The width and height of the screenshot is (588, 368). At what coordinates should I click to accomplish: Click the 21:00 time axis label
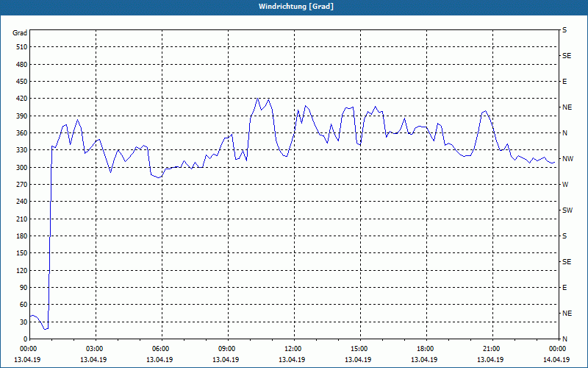(490, 349)
